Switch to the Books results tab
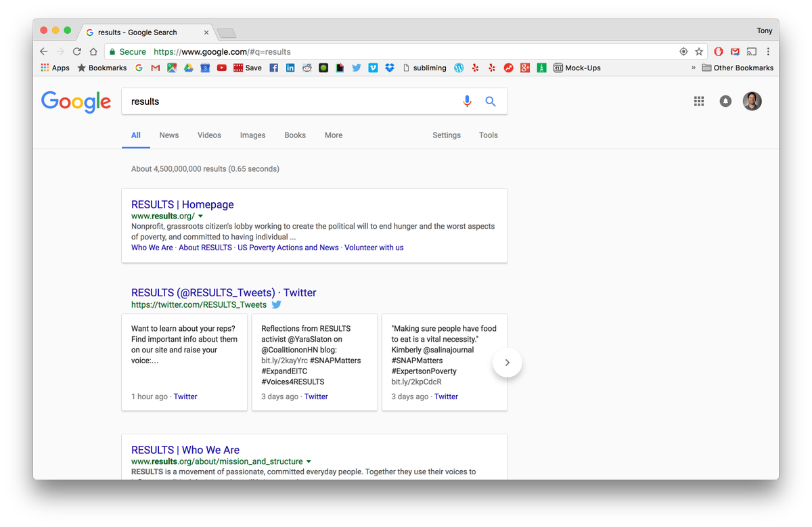This screenshot has width=812, height=527. pos(295,135)
